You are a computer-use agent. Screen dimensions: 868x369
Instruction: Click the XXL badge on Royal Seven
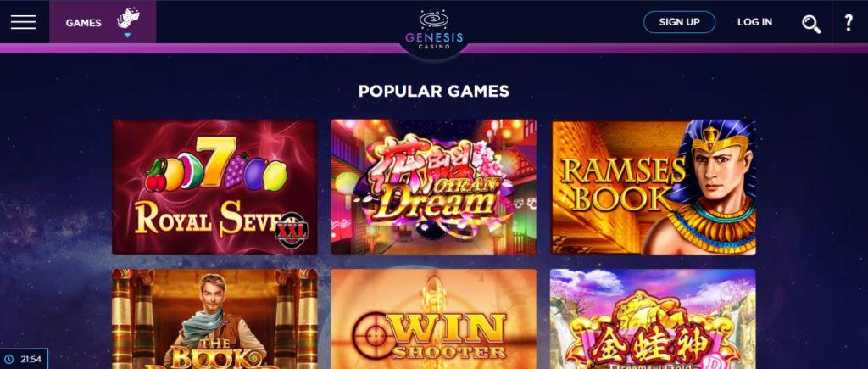(292, 231)
